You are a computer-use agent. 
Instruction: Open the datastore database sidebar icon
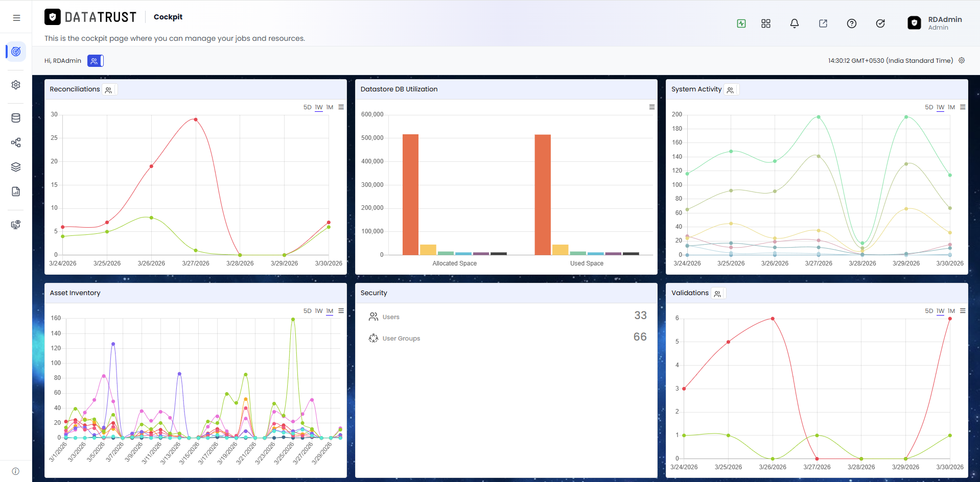point(16,118)
